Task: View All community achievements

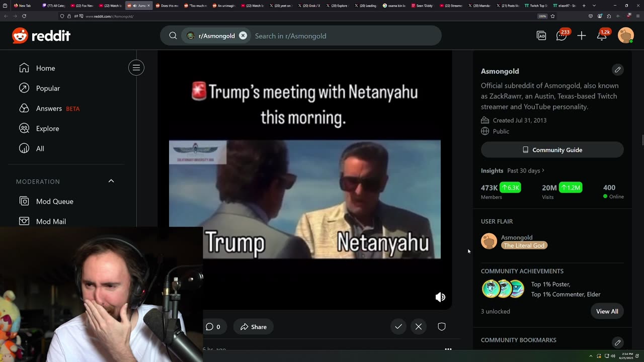Action: pyautogui.click(x=607, y=311)
